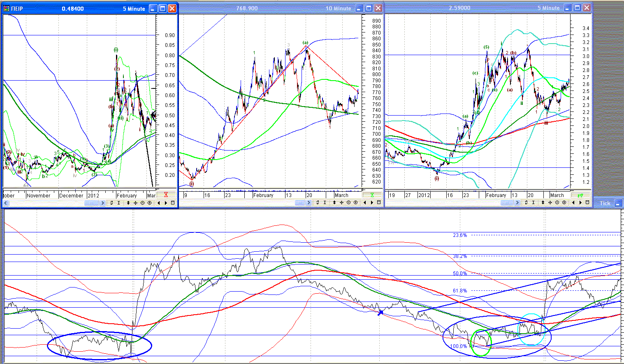
Task: Select four-way pan tool in ΠΕΙΡ chart
Action: (x=136, y=203)
